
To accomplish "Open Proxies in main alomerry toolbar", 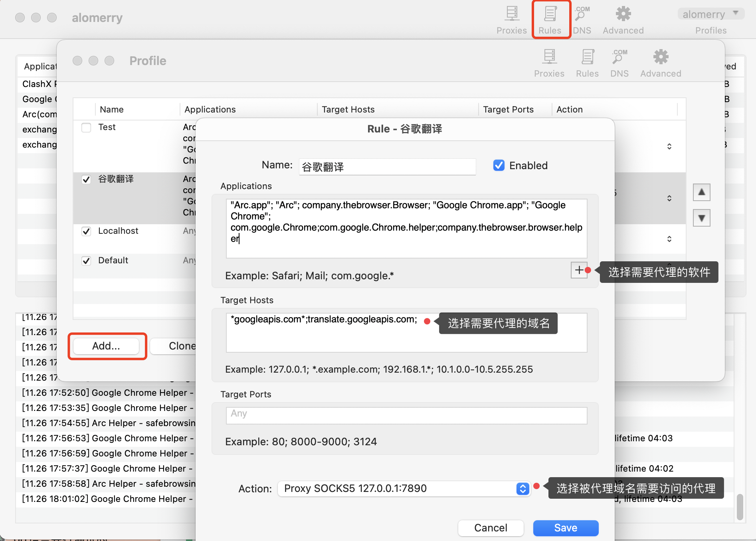I will pyautogui.click(x=511, y=20).
